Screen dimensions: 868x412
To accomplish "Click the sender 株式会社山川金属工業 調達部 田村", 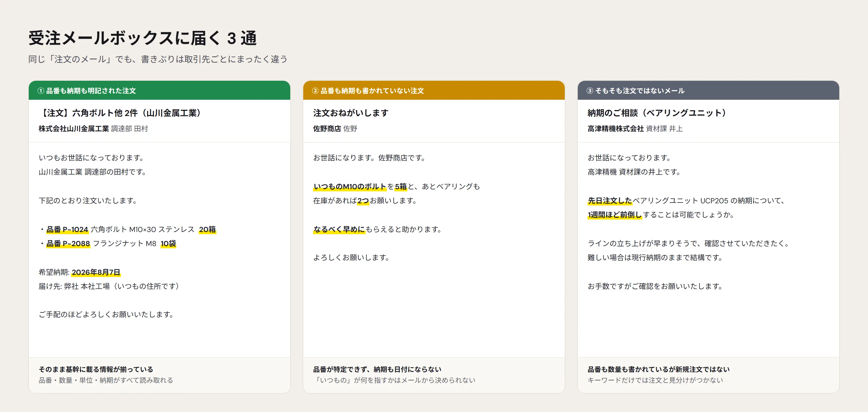I will (x=93, y=128).
